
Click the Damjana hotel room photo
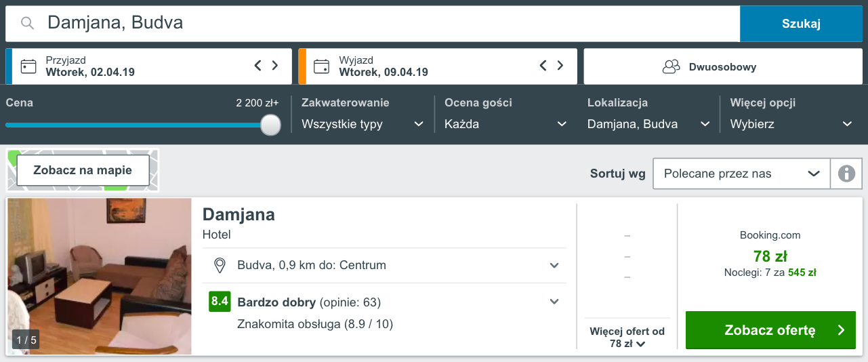pos(100,276)
